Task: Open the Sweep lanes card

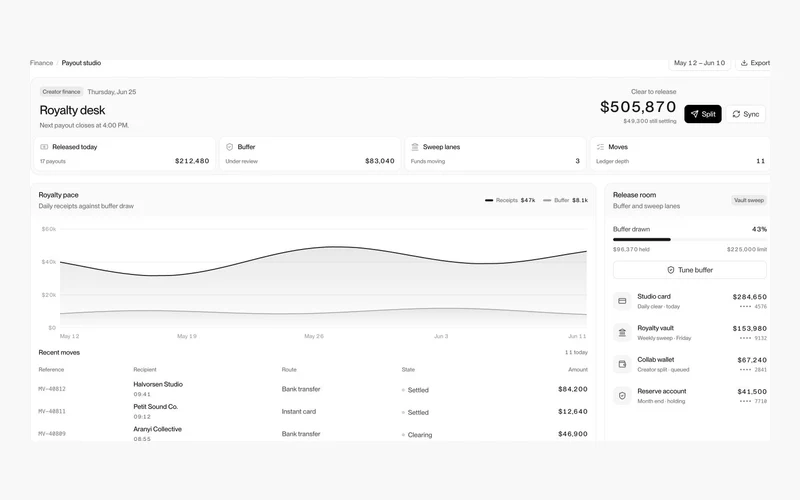Action: click(x=495, y=154)
